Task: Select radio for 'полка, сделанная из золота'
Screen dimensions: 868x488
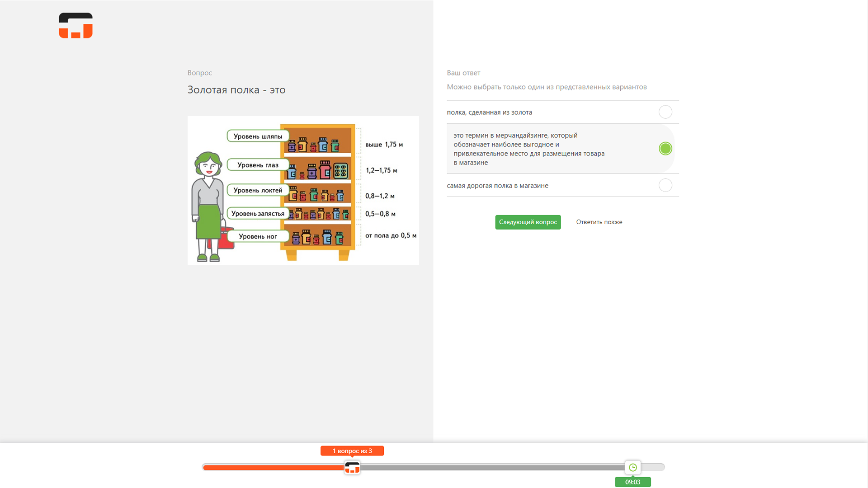Action: coord(665,112)
